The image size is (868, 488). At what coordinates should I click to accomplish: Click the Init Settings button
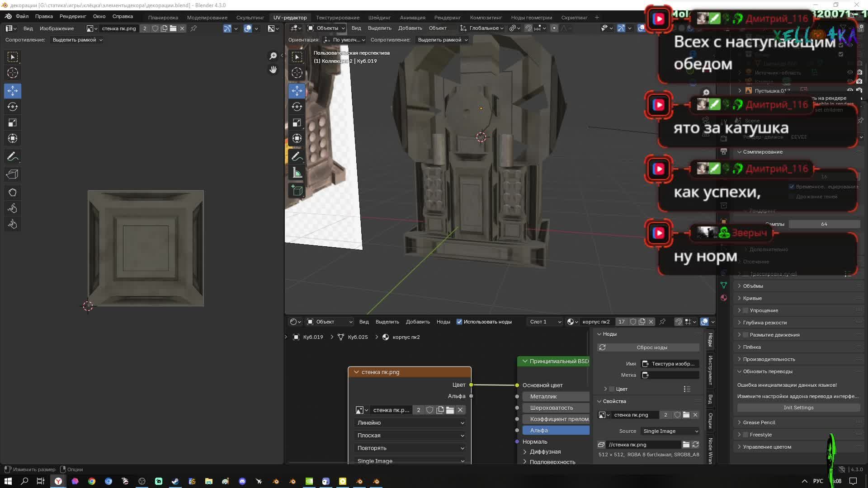(x=798, y=408)
